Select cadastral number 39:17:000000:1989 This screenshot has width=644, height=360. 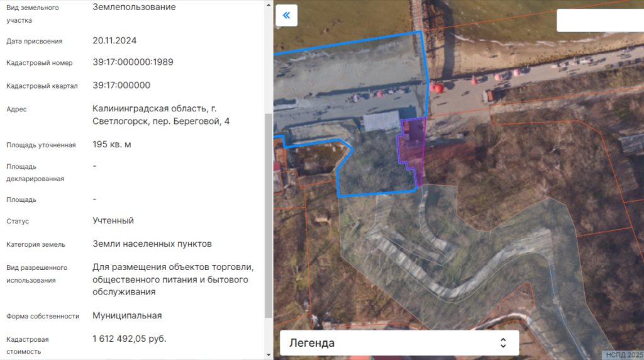click(133, 62)
